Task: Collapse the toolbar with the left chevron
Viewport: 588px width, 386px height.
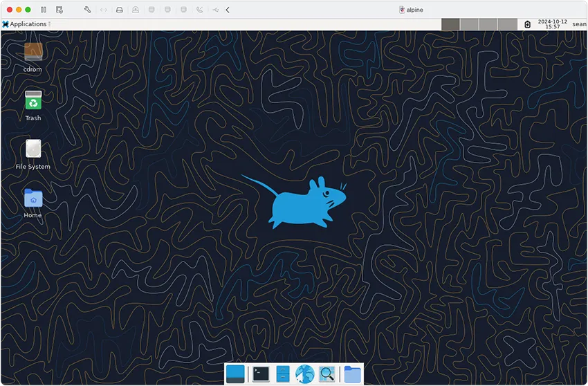Action: [228, 10]
